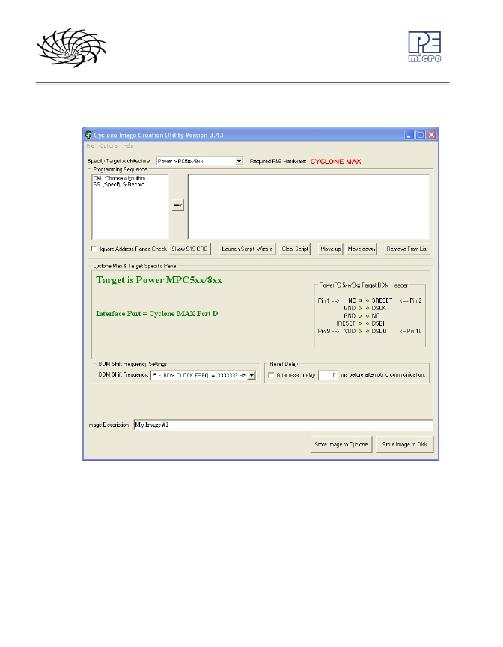The width and height of the screenshot is (503, 647).
Task: Select 'SS ;Specify S-Record' in the sequence list
Action: [x=119, y=184]
